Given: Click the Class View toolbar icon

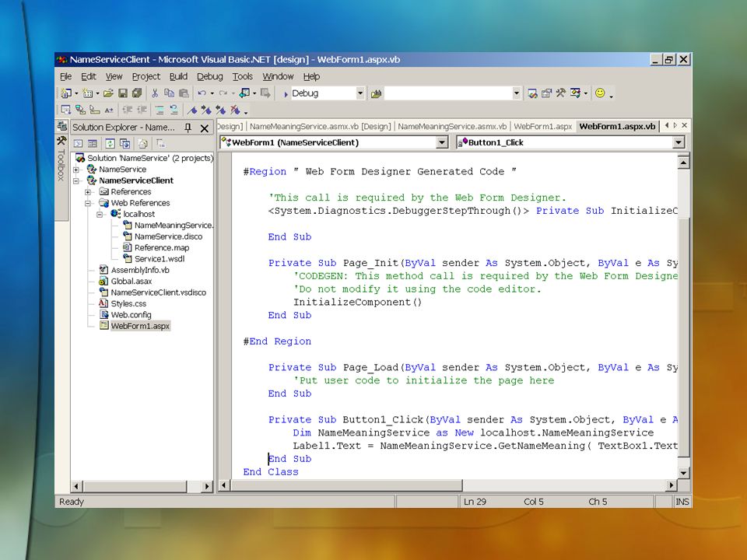Looking at the screenshot, I should tap(576, 93).
